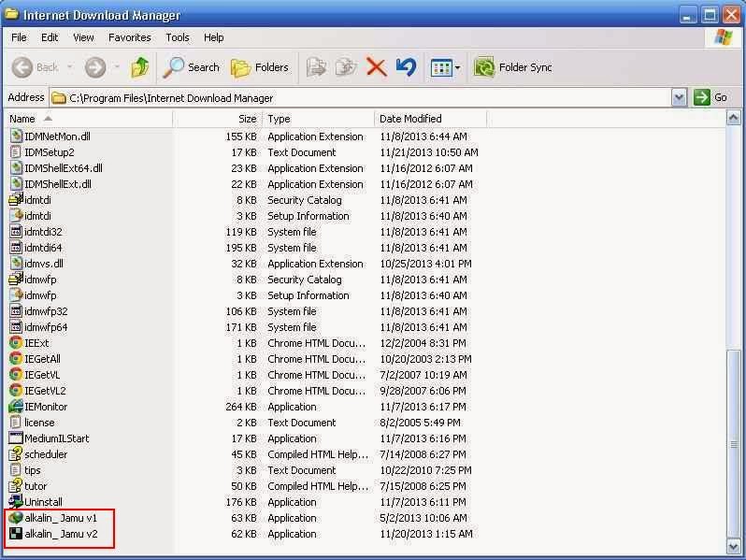
Task: Open the Search toolbar button
Action: coord(192,67)
